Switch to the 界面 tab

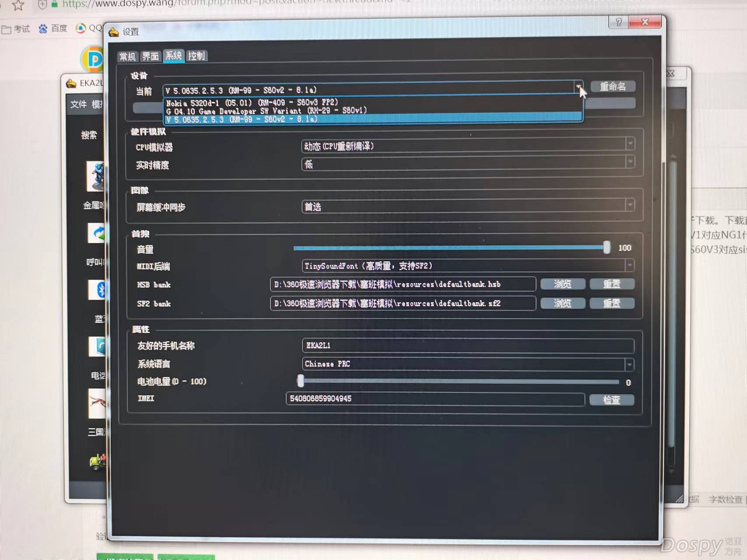[150, 56]
